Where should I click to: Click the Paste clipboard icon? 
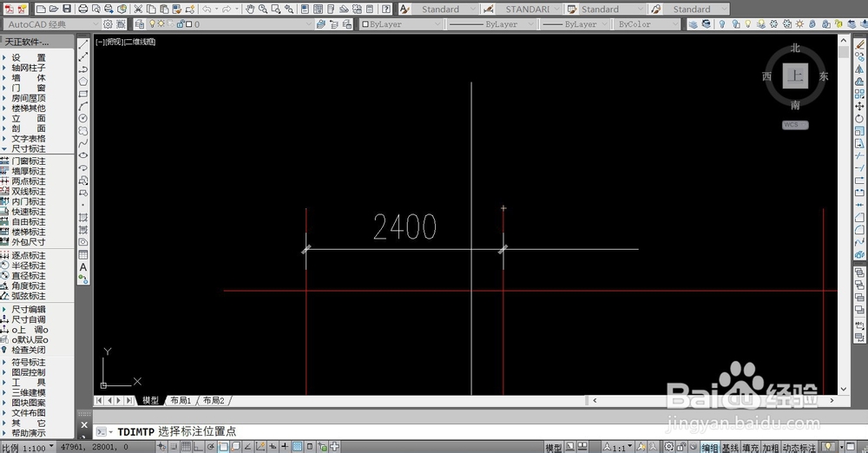point(164,9)
